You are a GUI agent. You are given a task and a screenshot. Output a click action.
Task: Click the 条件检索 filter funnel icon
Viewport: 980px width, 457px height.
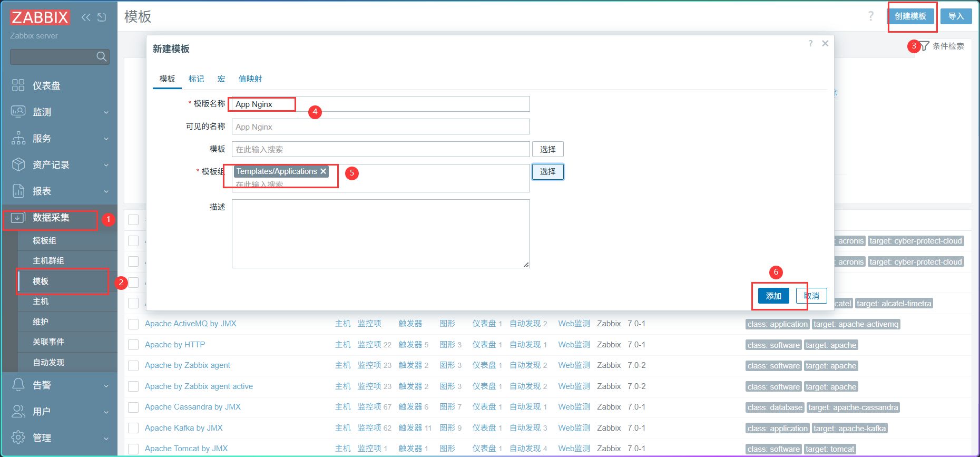[924, 46]
